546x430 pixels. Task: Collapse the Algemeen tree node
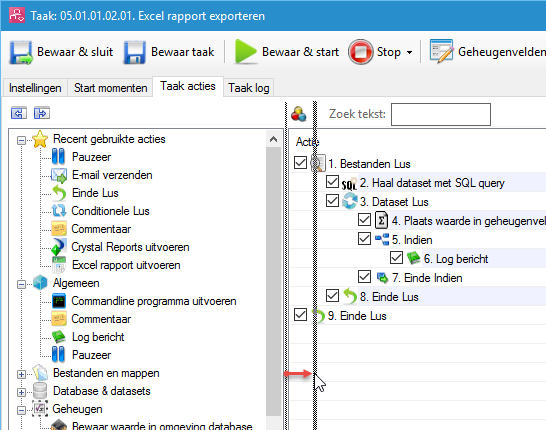coord(21,284)
